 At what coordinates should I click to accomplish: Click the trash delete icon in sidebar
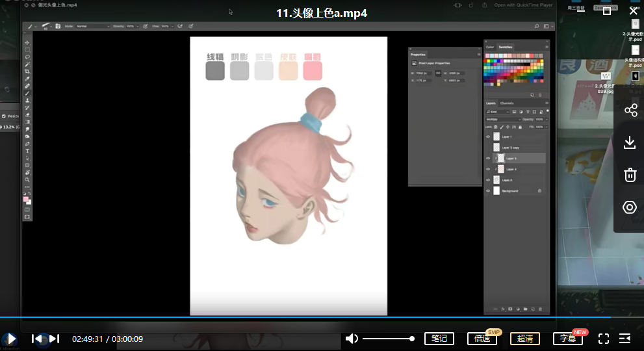click(x=630, y=175)
